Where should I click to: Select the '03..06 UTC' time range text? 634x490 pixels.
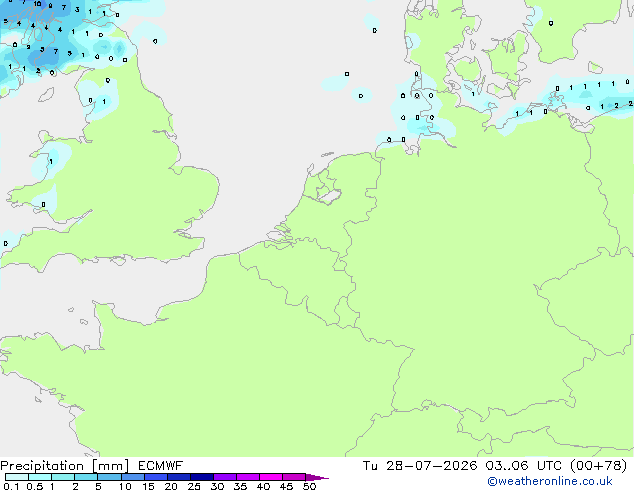(524, 466)
